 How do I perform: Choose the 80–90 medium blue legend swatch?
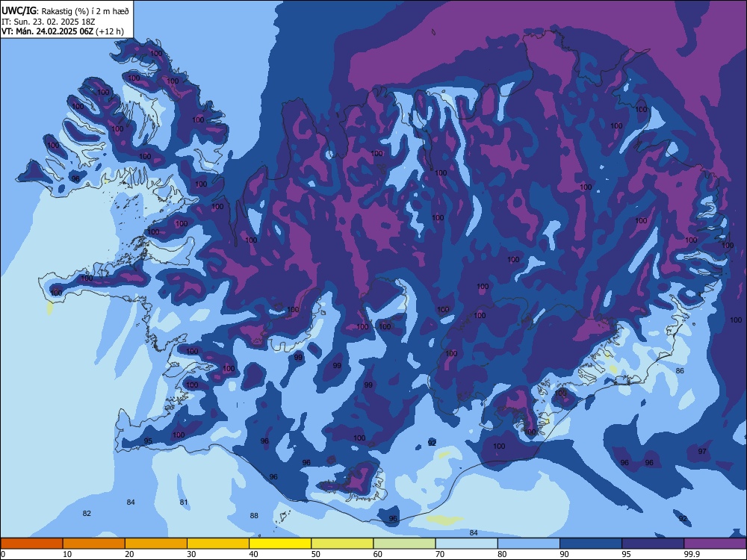point(529,544)
